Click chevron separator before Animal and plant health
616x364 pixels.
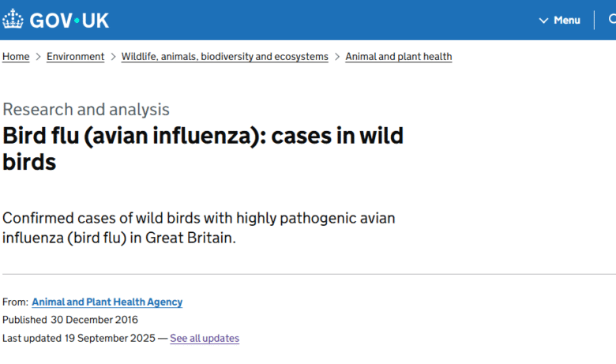tap(337, 57)
